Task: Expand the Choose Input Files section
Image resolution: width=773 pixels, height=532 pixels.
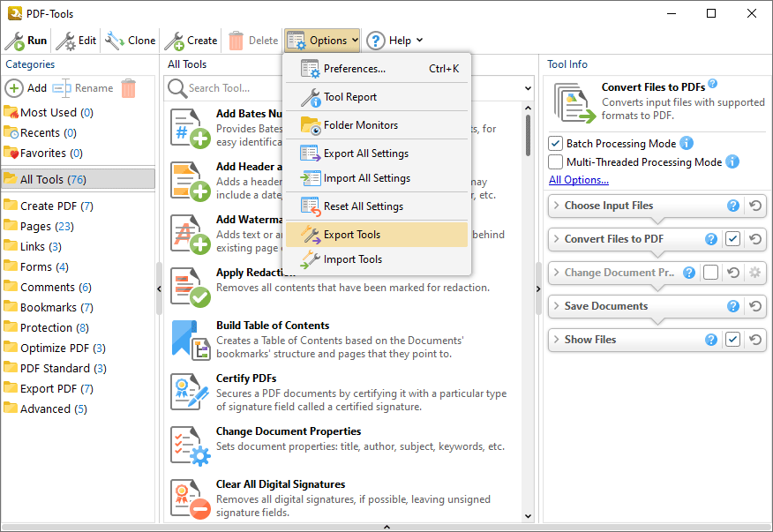Action: pyautogui.click(x=557, y=206)
